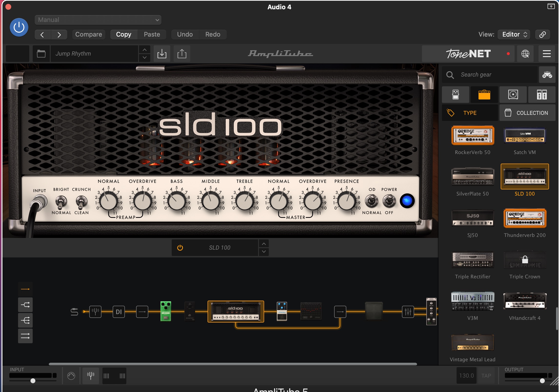
Task: Click the Redo button
Action: (x=213, y=34)
